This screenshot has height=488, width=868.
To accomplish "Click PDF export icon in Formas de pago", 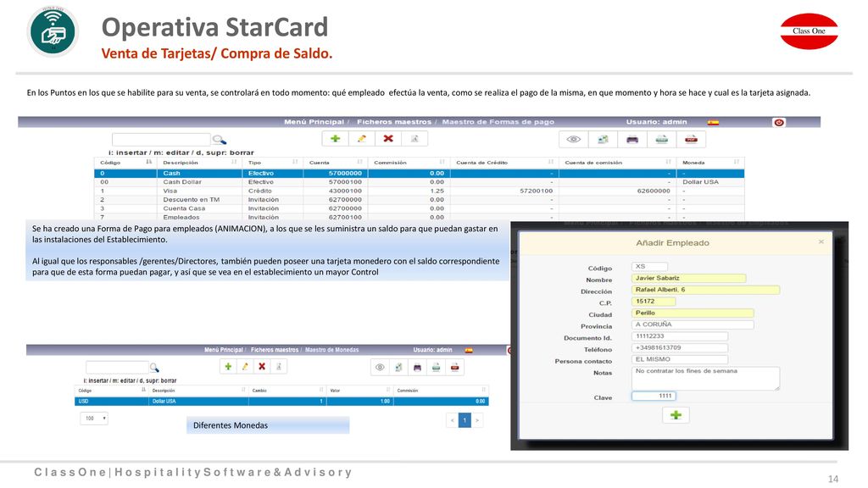I will coord(691,140).
